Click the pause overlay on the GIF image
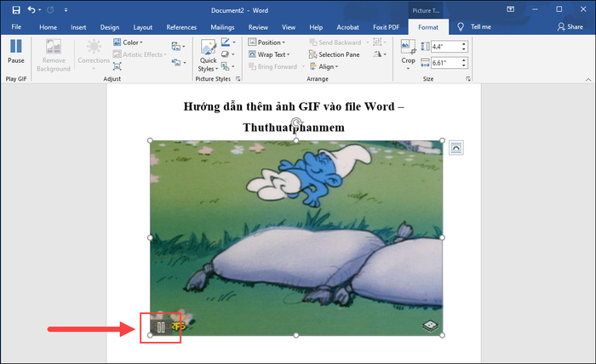This screenshot has width=596, height=364. [161, 327]
